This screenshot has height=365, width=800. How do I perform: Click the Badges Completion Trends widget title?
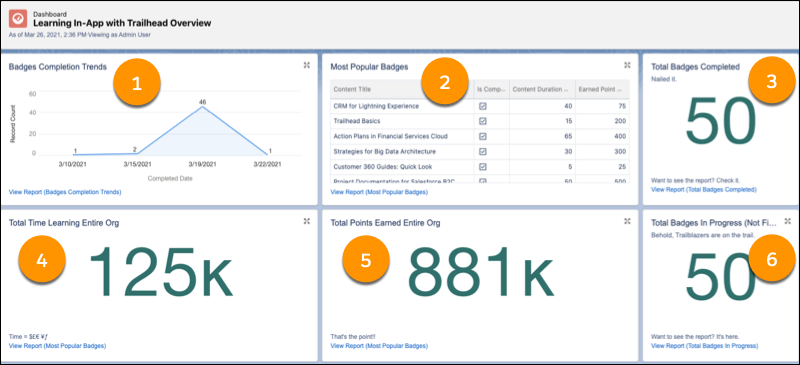pos(58,66)
